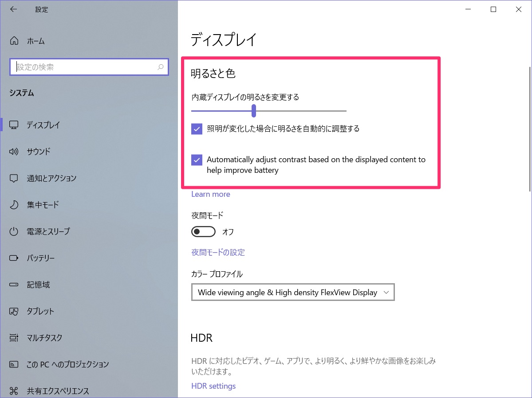Click the Sound speaker icon
Image resolution: width=532 pixels, height=398 pixels.
pyautogui.click(x=14, y=151)
